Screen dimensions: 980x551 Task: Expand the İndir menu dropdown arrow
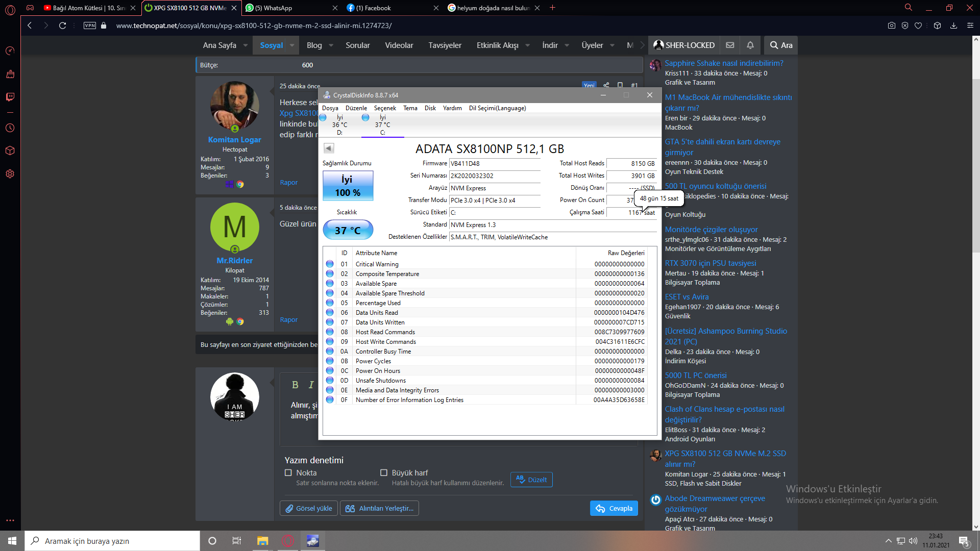(x=567, y=45)
